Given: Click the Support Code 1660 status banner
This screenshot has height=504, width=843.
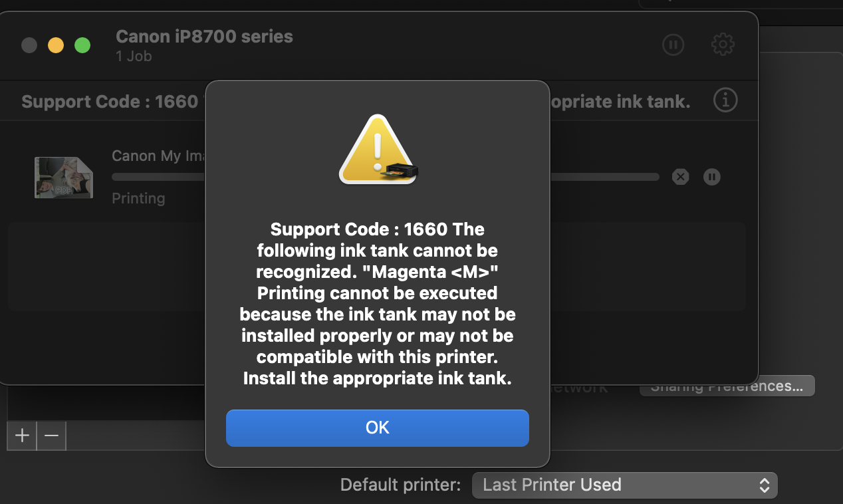Looking at the screenshot, I should point(110,102).
